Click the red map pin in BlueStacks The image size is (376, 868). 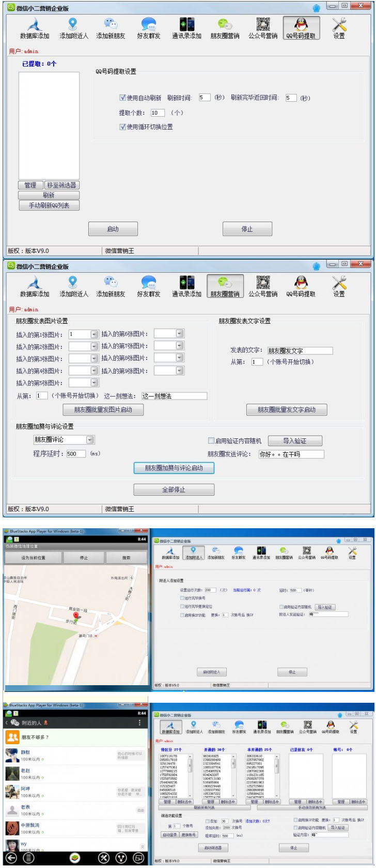(76, 616)
